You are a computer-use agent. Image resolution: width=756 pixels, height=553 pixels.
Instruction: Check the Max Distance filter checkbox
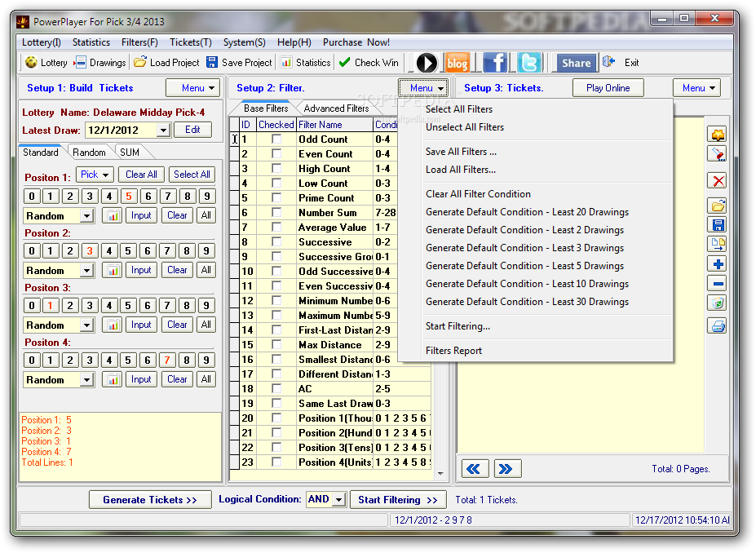coord(276,345)
